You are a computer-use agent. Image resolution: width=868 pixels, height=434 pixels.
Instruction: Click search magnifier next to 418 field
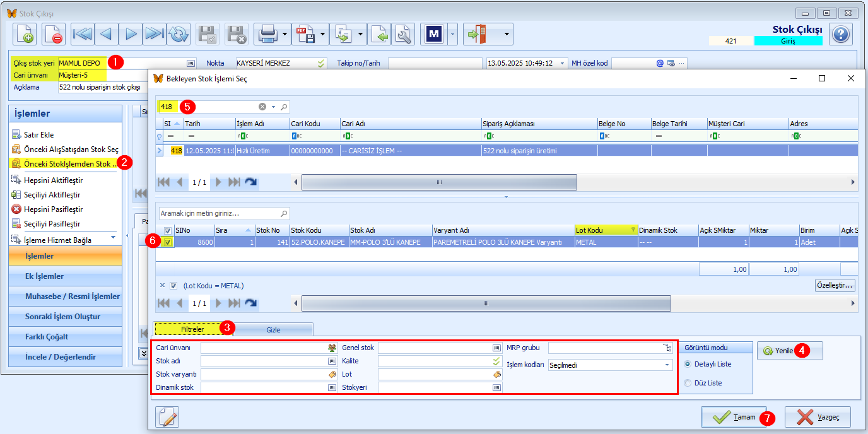coord(284,107)
